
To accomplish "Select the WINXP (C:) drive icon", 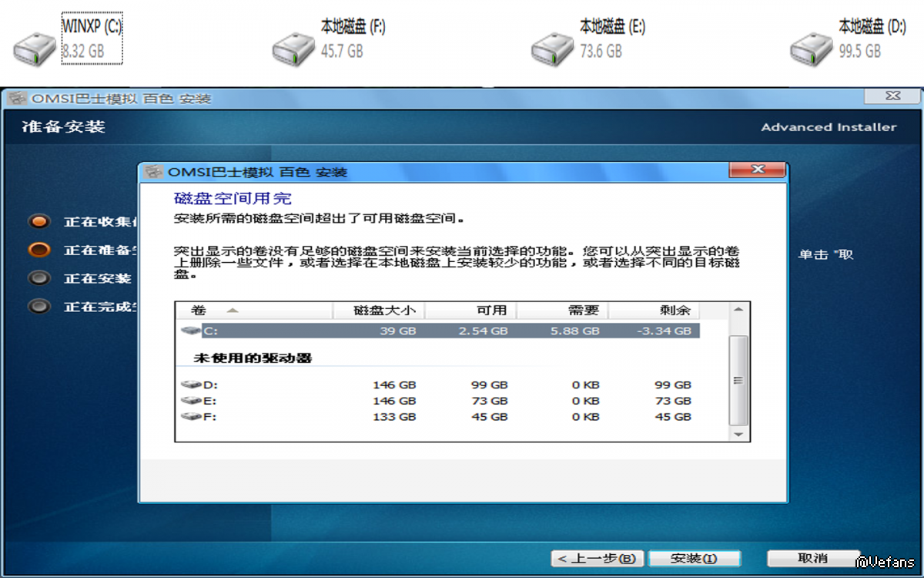I will tap(35, 47).
